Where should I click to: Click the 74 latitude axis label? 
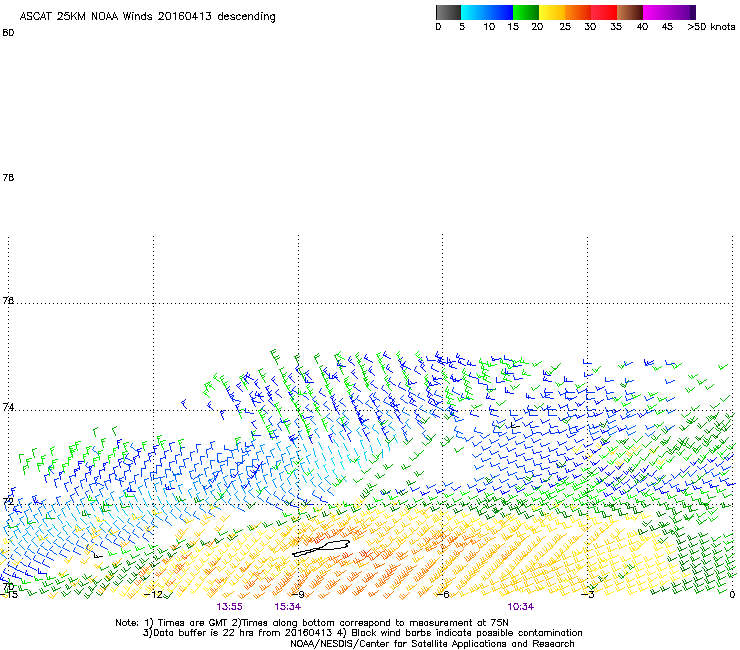point(8,407)
